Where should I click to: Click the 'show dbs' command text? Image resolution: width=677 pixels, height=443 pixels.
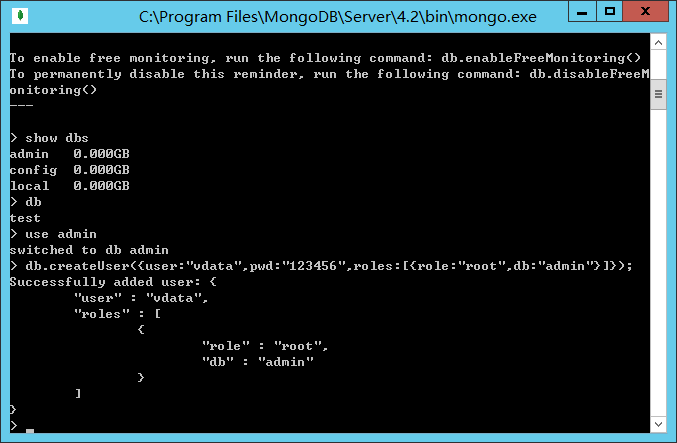tap(57, 138)
